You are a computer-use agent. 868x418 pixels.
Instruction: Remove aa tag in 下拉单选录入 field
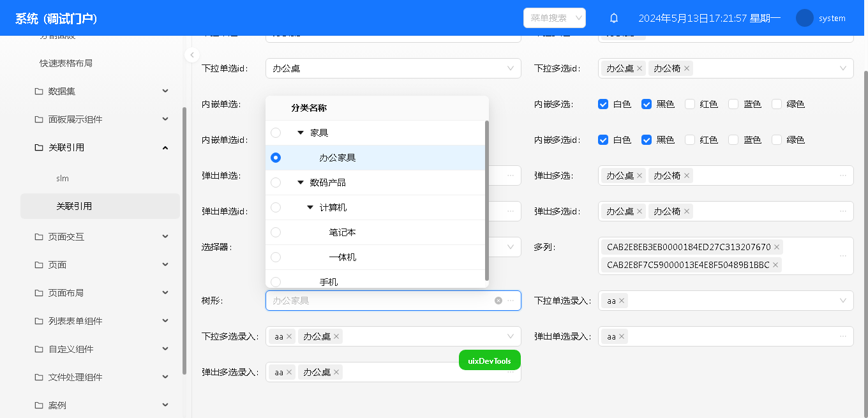622,301
